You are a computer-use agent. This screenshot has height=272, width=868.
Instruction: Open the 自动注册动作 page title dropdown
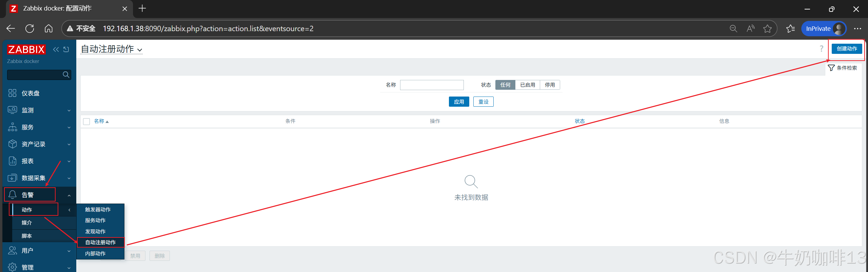pyautogui.click(x=112, y=49)
